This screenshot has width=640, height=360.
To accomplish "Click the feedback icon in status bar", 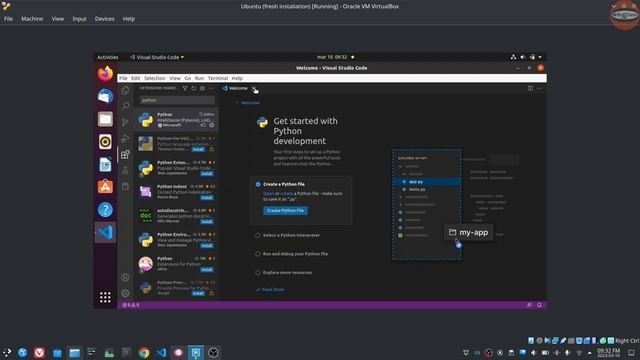I will [529, 305].
